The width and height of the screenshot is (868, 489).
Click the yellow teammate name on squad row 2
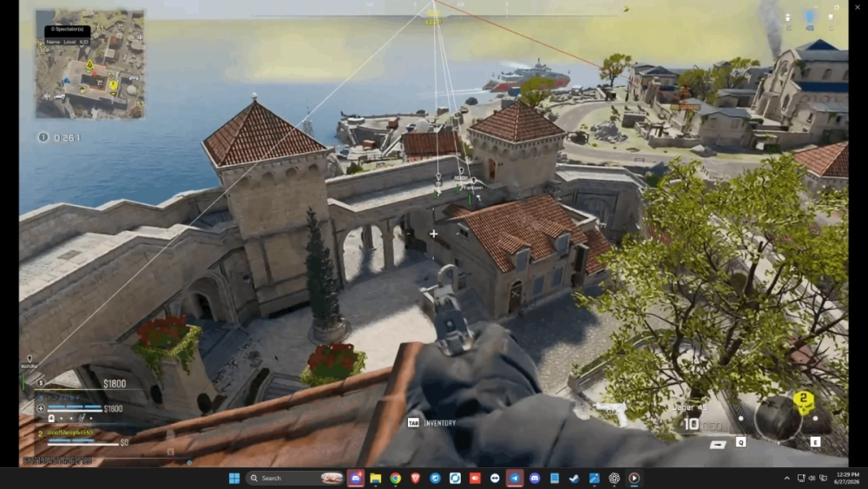click(x=69, y=433)
